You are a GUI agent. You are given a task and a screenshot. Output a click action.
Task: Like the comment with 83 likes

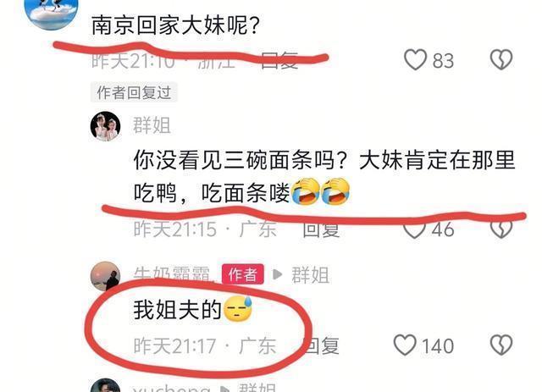click(x=415, y=60)
